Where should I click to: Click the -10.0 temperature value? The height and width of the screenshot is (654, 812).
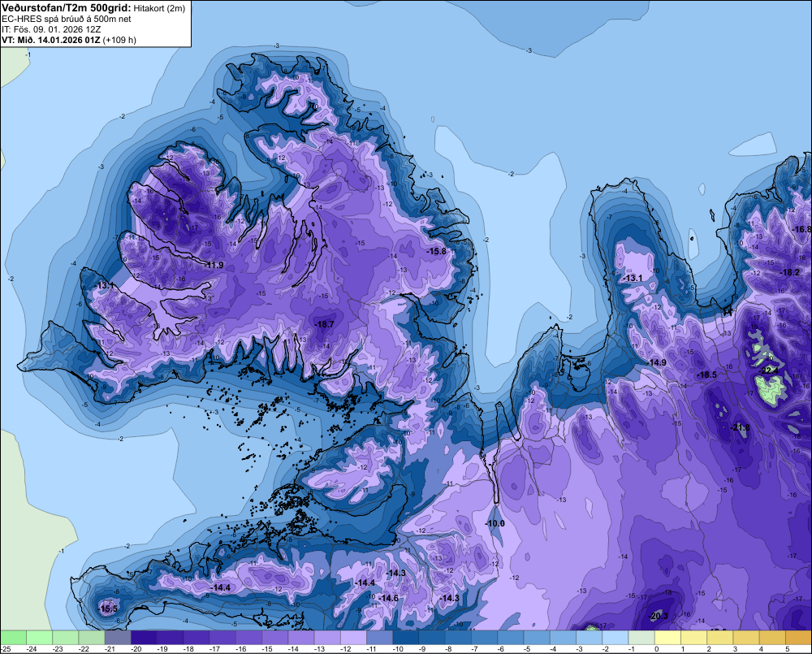(x=495, y=523)
